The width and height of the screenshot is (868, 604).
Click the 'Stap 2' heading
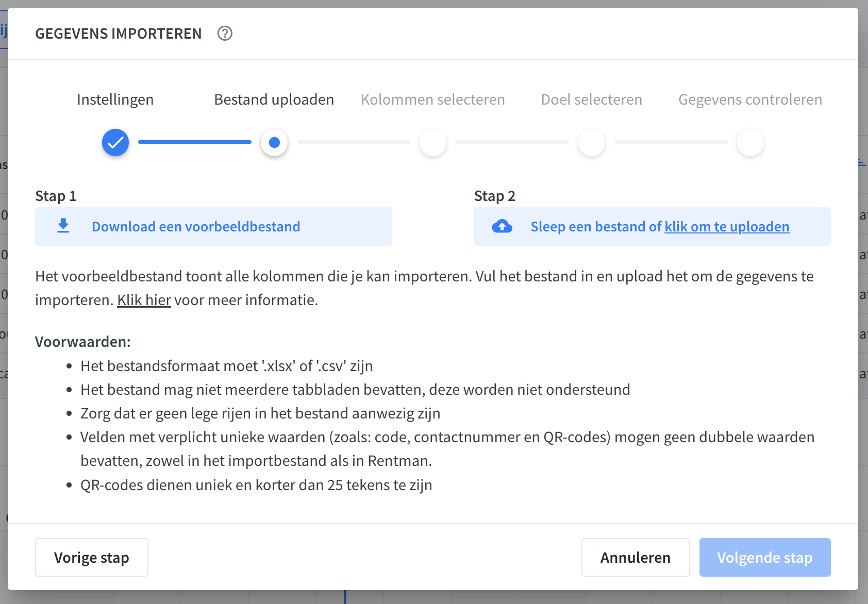495,196
